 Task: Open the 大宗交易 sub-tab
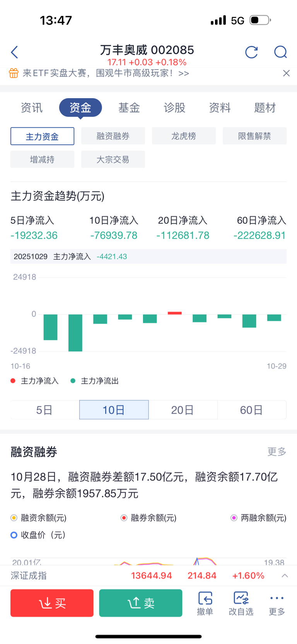point(113,159)
